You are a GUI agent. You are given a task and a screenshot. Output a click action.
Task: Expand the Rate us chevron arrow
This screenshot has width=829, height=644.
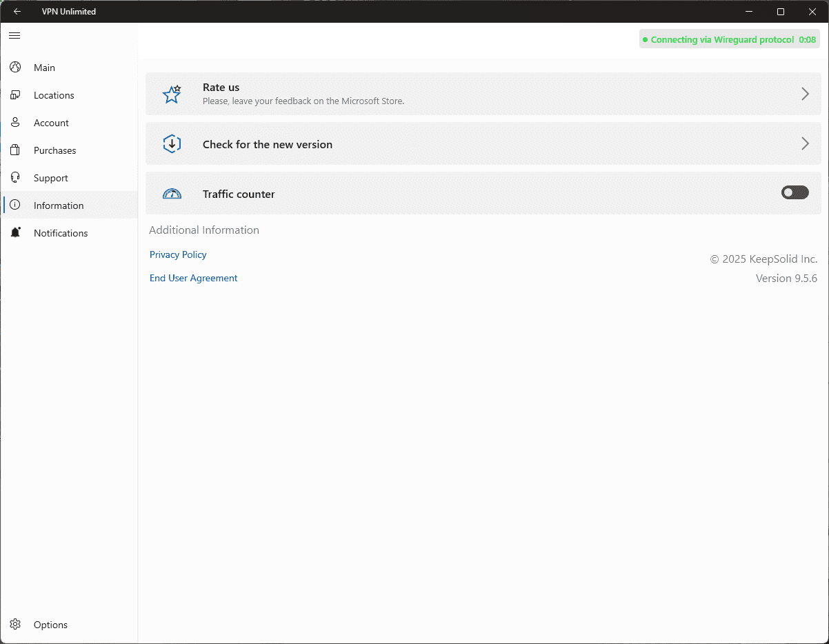pyautogui.click(x=805, y=94)
